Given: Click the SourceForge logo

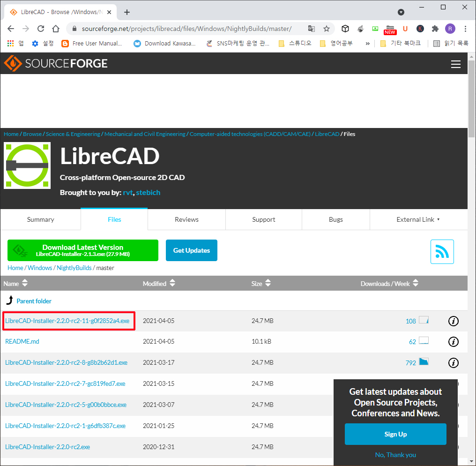Looking at the screenshot, I should 56,63.
